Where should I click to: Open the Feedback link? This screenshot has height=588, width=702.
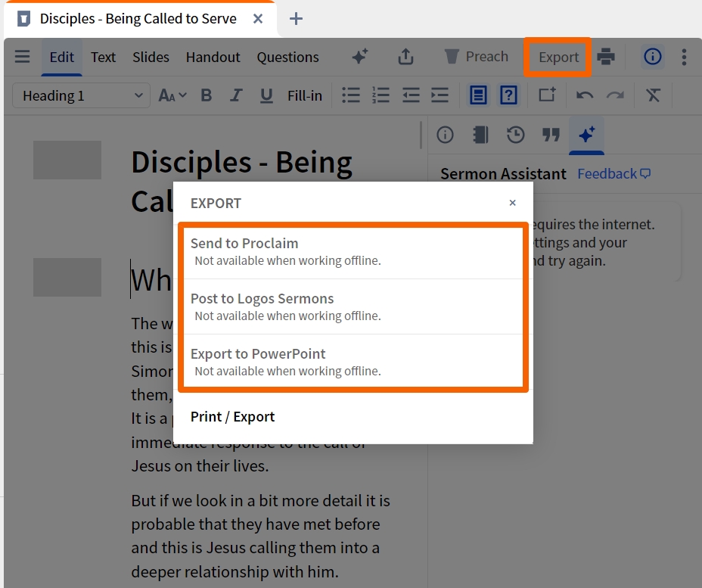point(613,173)
